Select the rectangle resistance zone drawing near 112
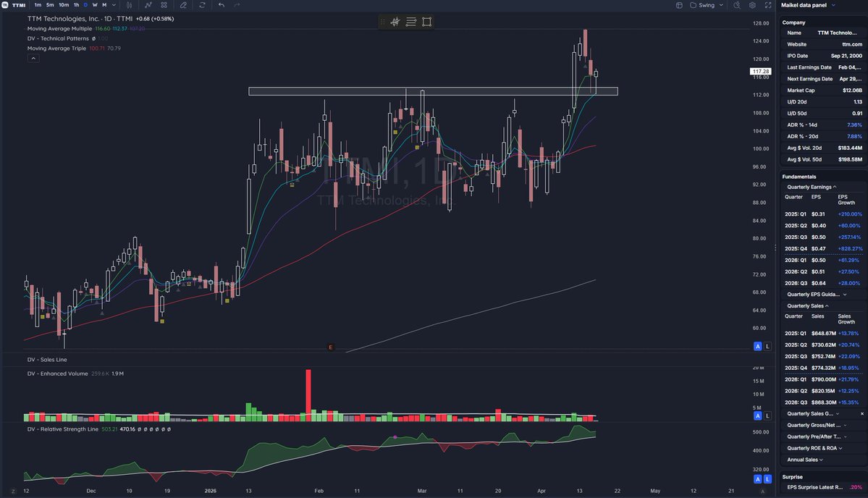The width and height of the screenshot is (868, 498). [x=433, y=91]
